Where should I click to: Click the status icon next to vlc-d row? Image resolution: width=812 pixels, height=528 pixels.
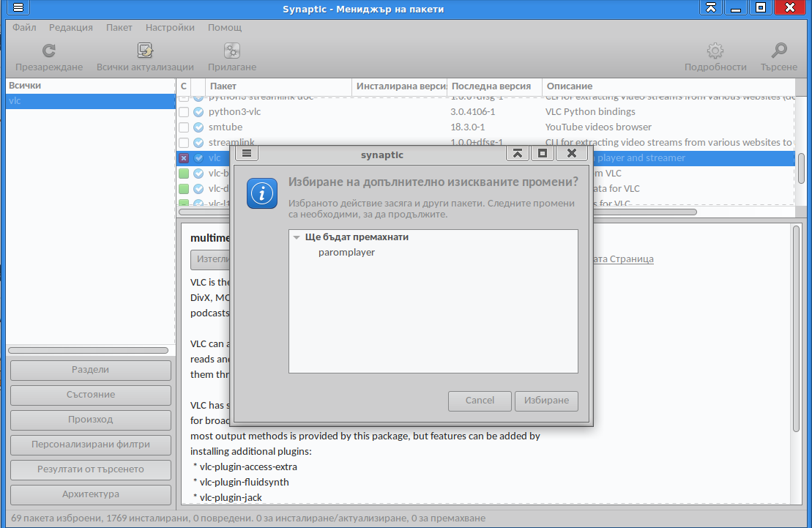(198, 189)
